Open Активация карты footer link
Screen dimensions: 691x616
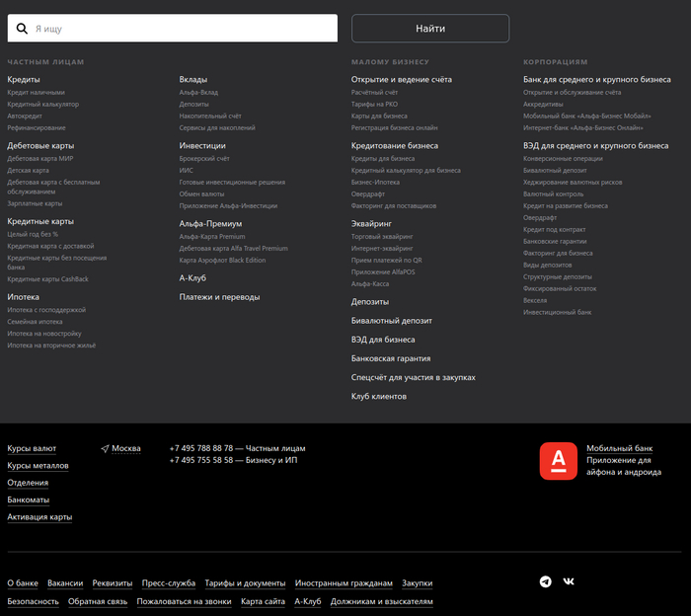click(x=39, y=517)
